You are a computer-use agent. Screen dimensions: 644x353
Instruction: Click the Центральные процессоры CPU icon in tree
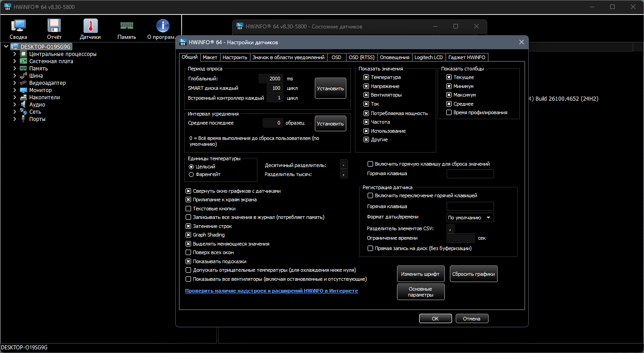pyautogui.click(x=23, y=54)
